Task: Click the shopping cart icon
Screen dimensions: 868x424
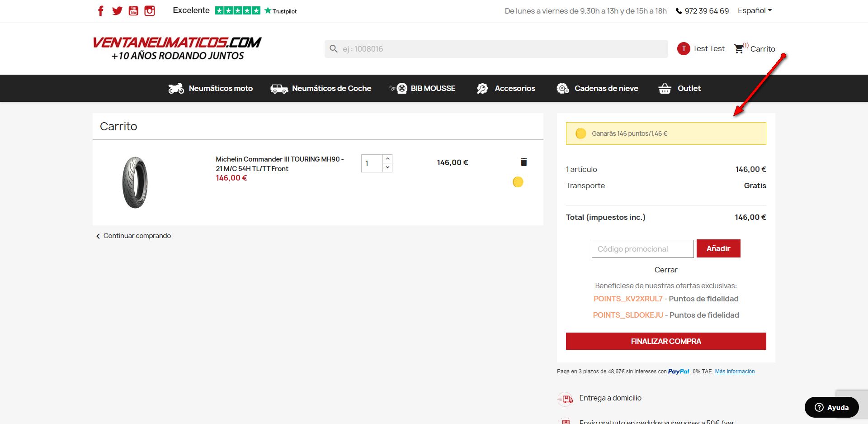Action: tap(739, 48)
